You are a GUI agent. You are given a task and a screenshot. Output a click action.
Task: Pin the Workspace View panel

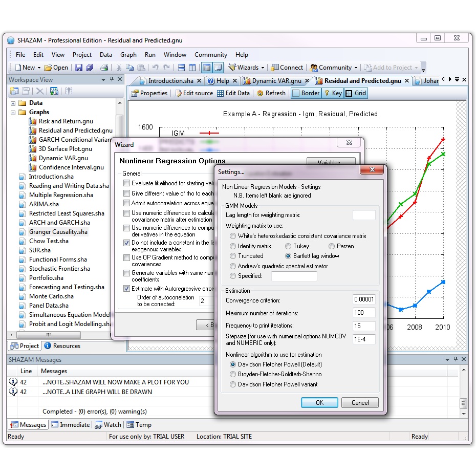click(112, 79)
